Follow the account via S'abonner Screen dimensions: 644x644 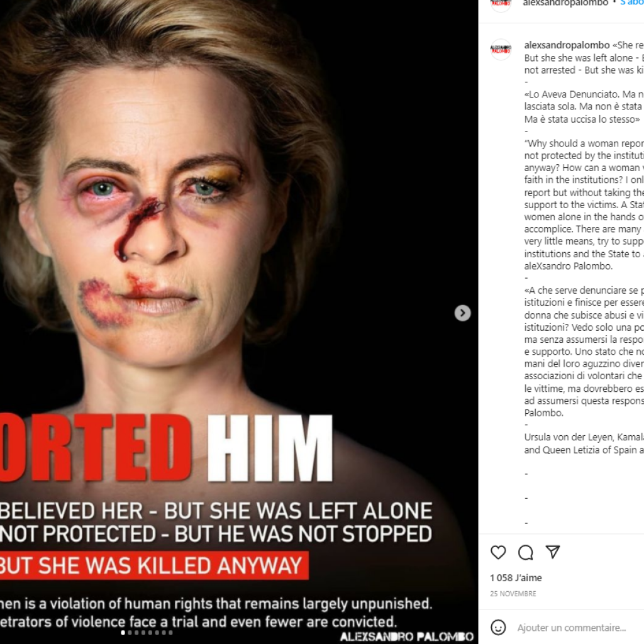[x=631, y=3]
